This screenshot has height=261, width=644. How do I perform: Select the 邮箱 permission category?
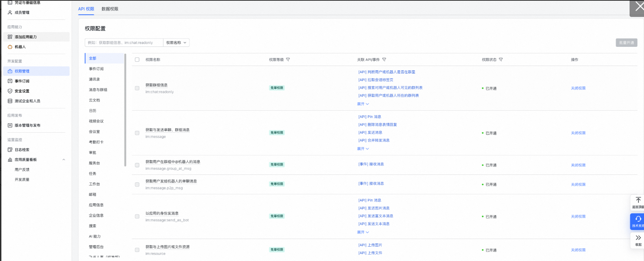click(x=93, y=194)
